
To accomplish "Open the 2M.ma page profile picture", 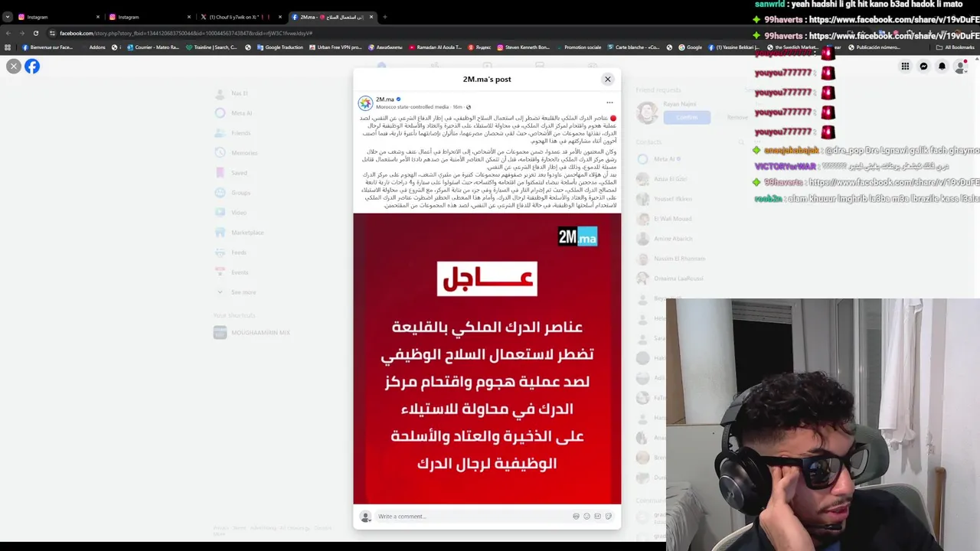I will 365,103.
